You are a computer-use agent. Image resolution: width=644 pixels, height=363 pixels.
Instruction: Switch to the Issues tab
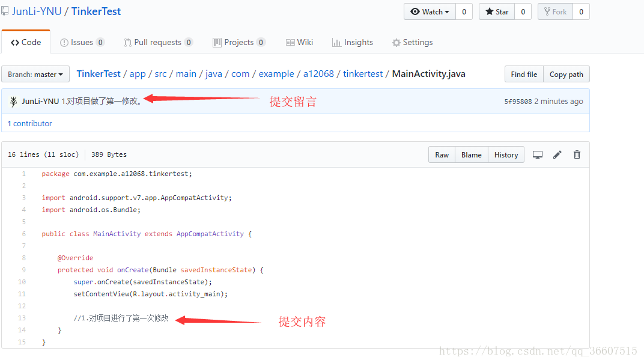[x=82, y=42]
